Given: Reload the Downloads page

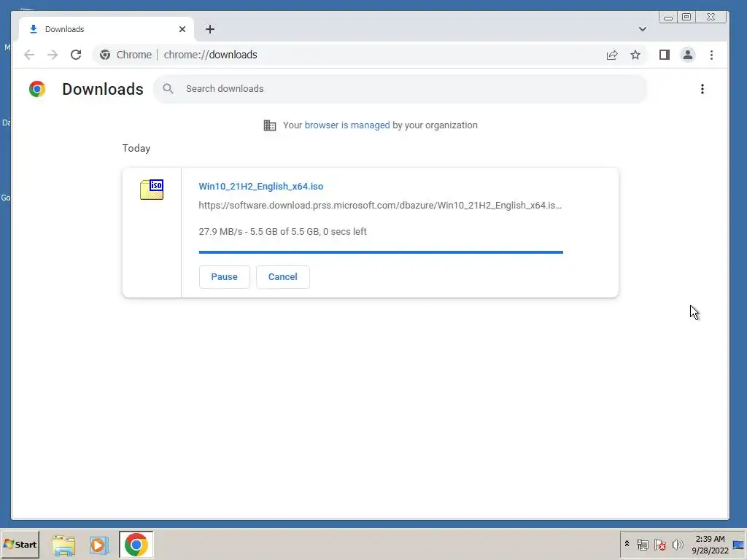Looking at the screenshot, I should click(x=76, y=55).
